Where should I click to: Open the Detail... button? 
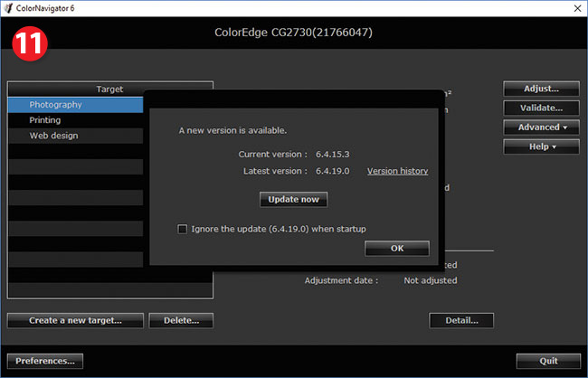(x=461, y=321)
